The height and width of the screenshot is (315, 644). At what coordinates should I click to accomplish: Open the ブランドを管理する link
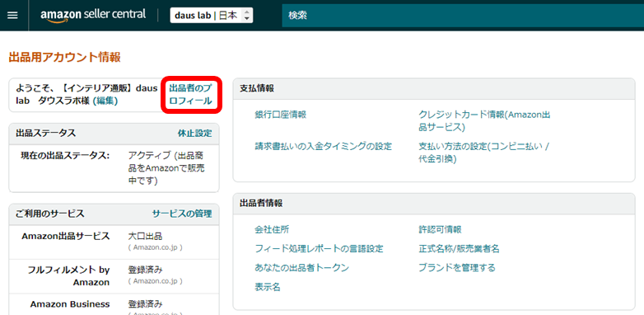coord(457,268)
